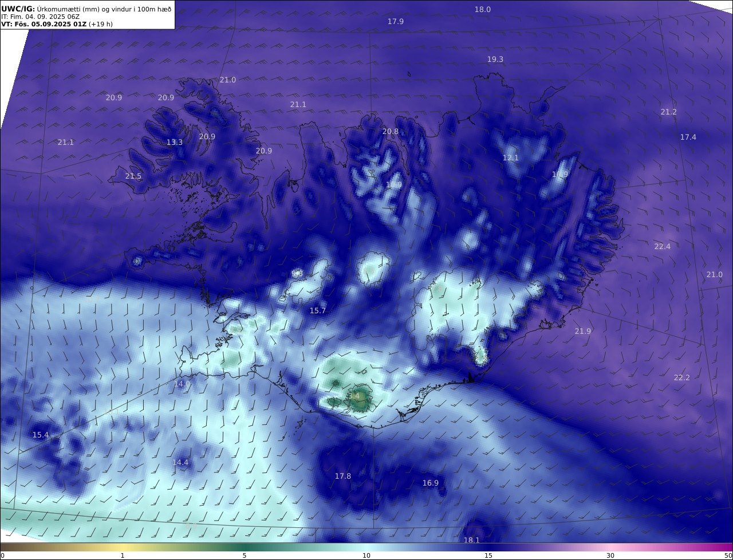Select the 22.4 value label
733x560 pixels.
coord(663,246)
